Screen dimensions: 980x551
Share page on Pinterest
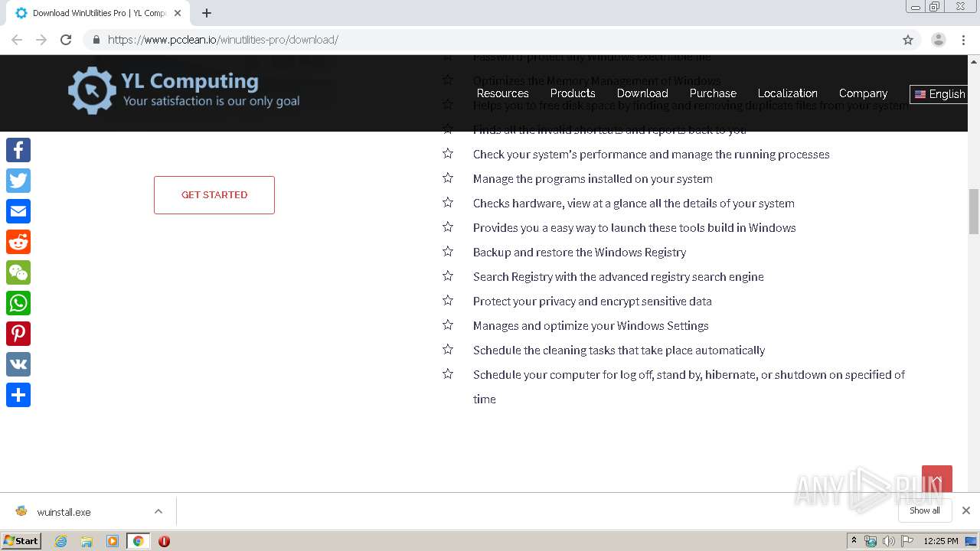(x=18, y=334)
